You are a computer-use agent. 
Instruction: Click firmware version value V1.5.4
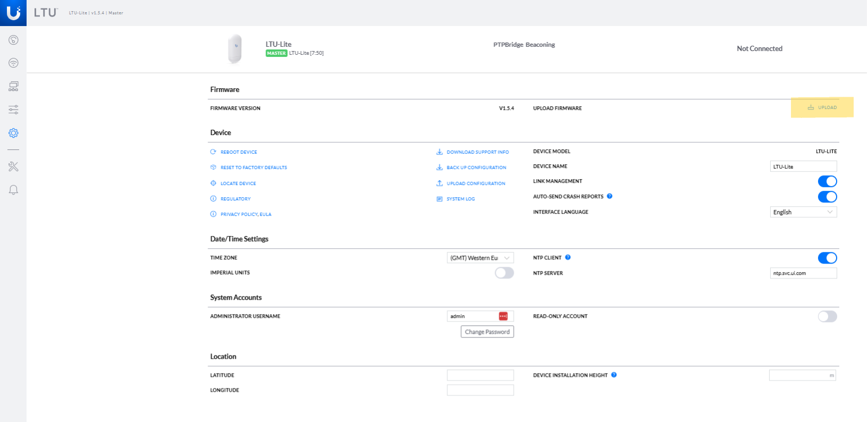point(506,108)
